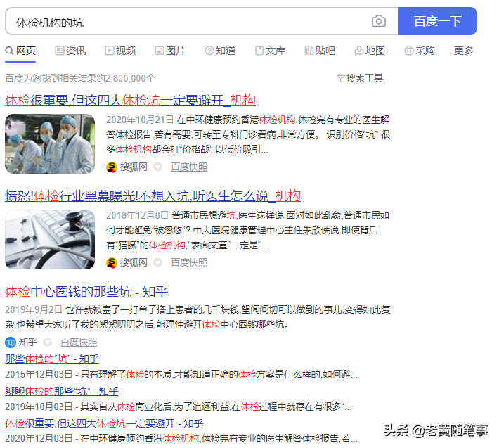
Task: Click the date 2018年12月8日 in second snippet
Action: pyautogui.click(x=137, y=215)
